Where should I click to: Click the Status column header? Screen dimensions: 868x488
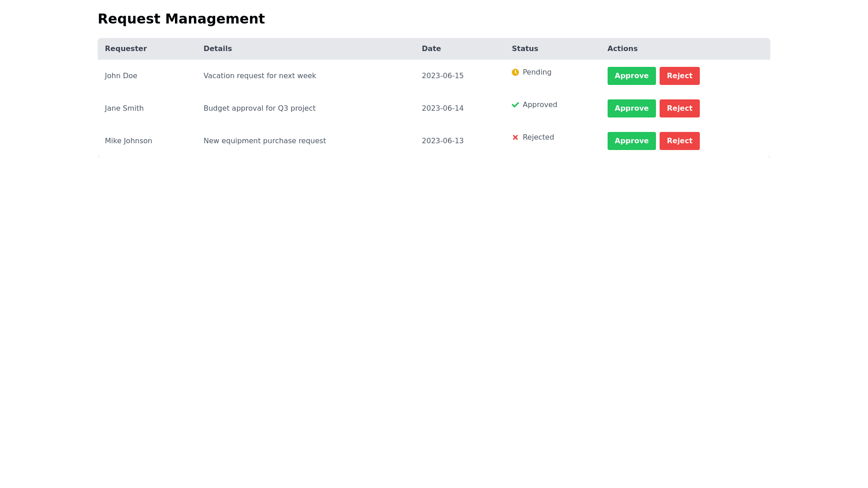tap(524, 49)
